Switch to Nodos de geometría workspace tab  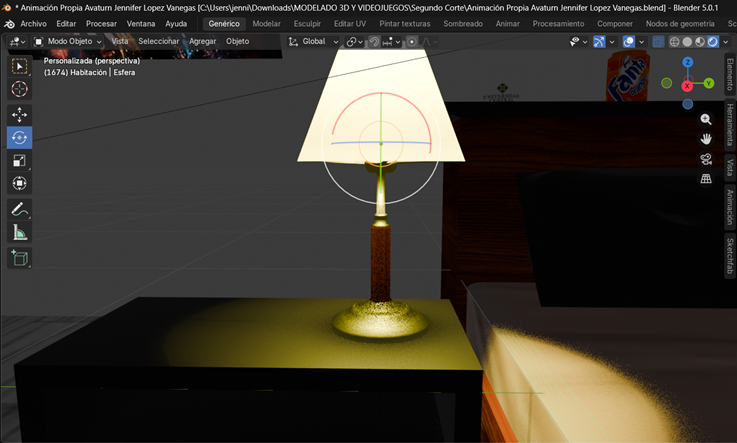tap(680, 23)
